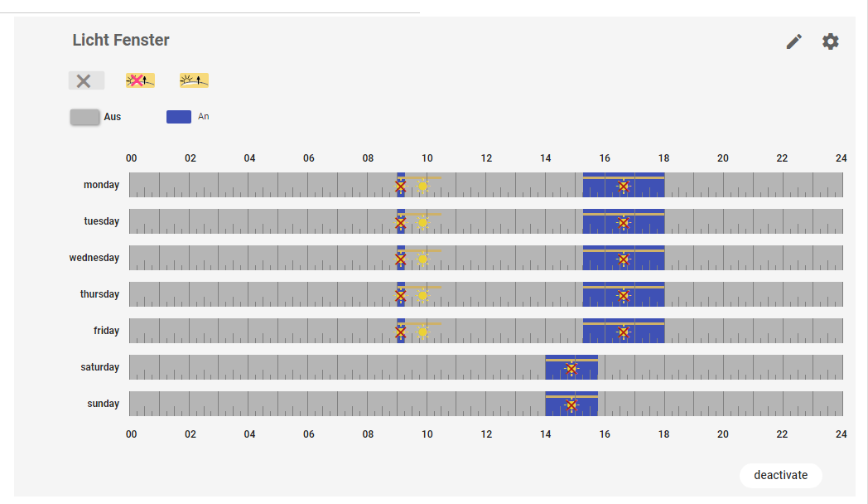Open the pencil edit icon

794,41
